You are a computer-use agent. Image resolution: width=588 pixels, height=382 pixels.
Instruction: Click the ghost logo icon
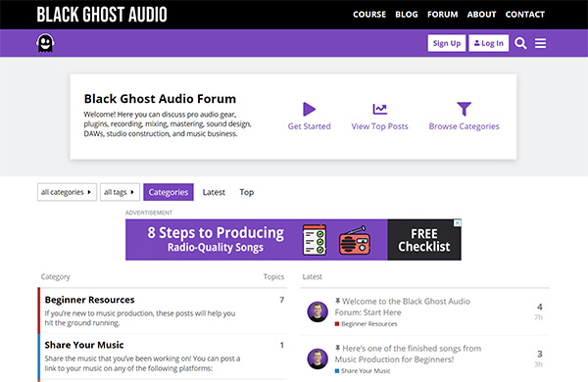pos(45,43)
